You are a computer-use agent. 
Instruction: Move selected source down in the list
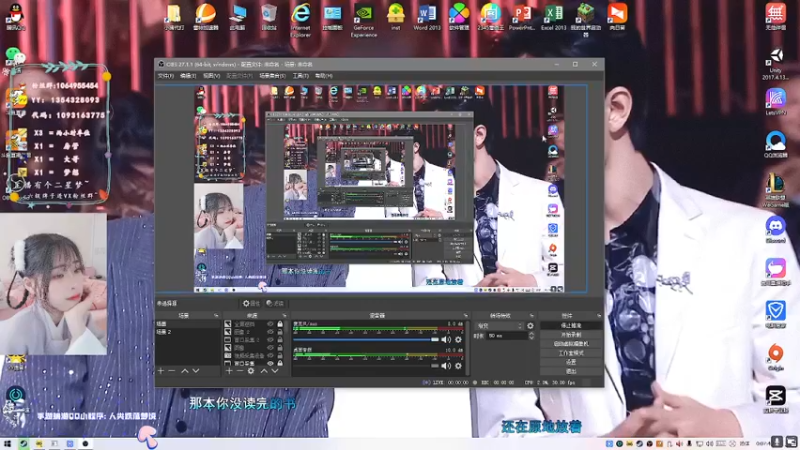[x=274, y=371]
